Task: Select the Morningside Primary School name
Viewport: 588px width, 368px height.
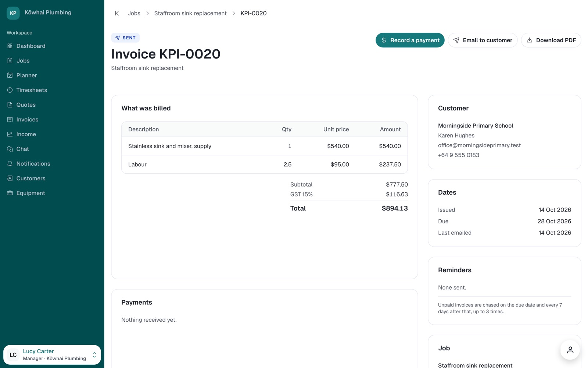Action: click(x=476, y=126)
